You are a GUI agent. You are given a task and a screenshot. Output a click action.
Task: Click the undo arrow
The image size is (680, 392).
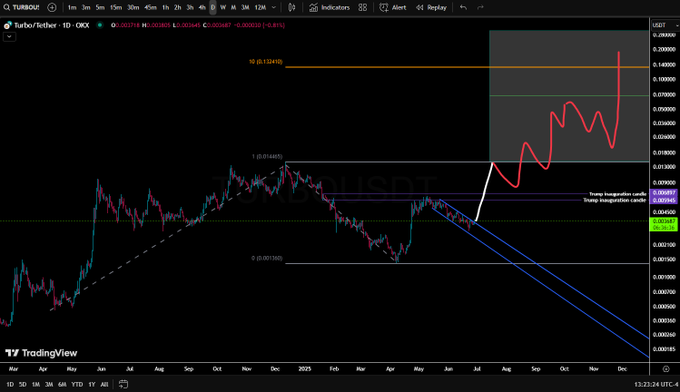click(463, 7)
